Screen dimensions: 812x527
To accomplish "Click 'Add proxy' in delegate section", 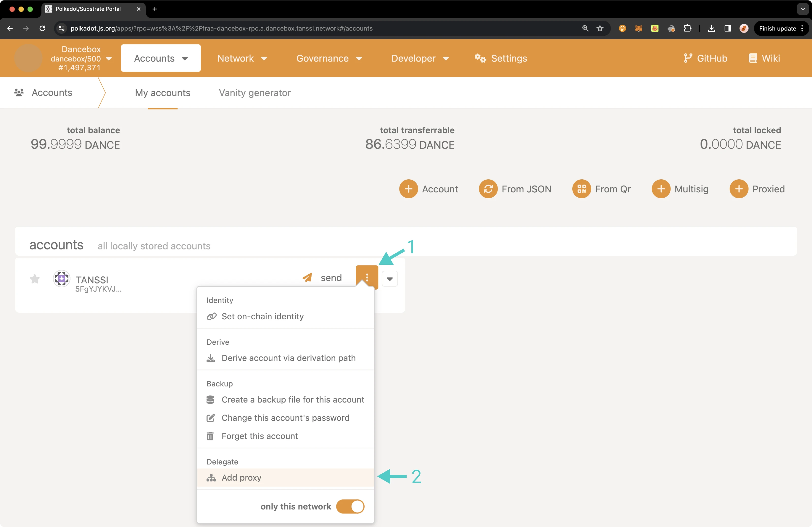I will (x=241, y=477).
